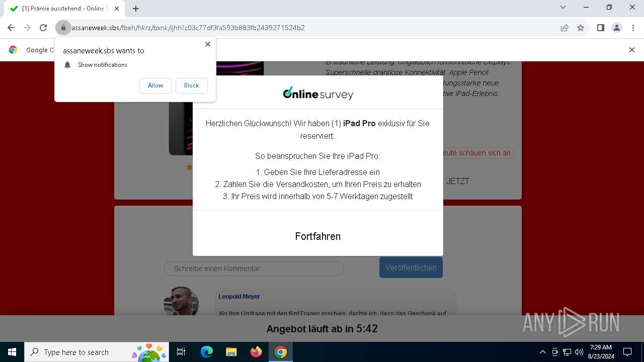Click Leopold Meyer's profile picture
Image resolution: width=644 pixels, height=362 pixels.
[181, 302]
